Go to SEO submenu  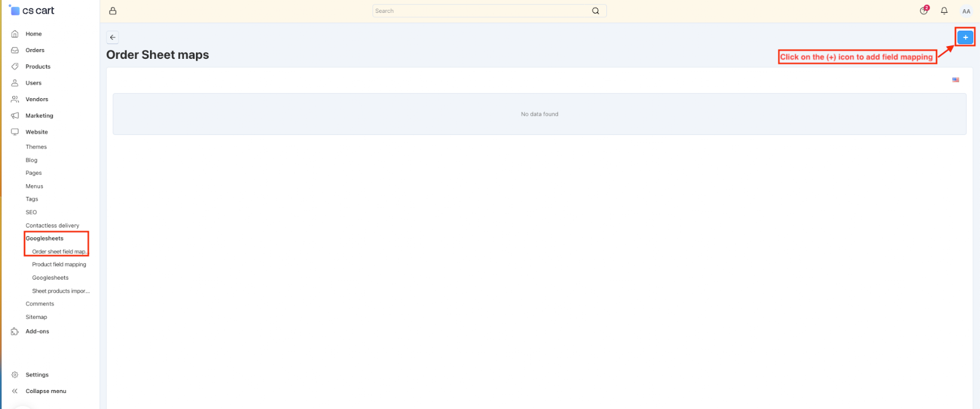pyautogui.click(x=31, y=212)
